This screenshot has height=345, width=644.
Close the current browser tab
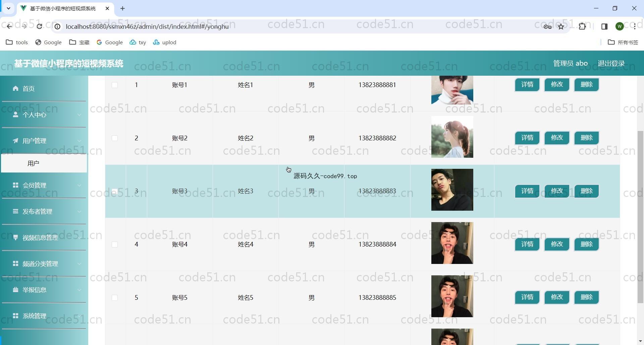[107, 8]
